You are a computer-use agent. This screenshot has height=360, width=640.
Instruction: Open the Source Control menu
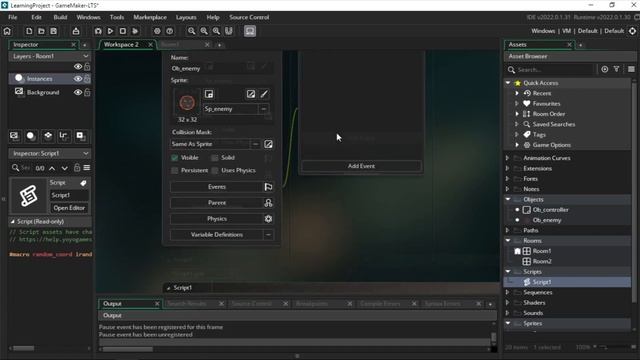click(x=249, y=17)
